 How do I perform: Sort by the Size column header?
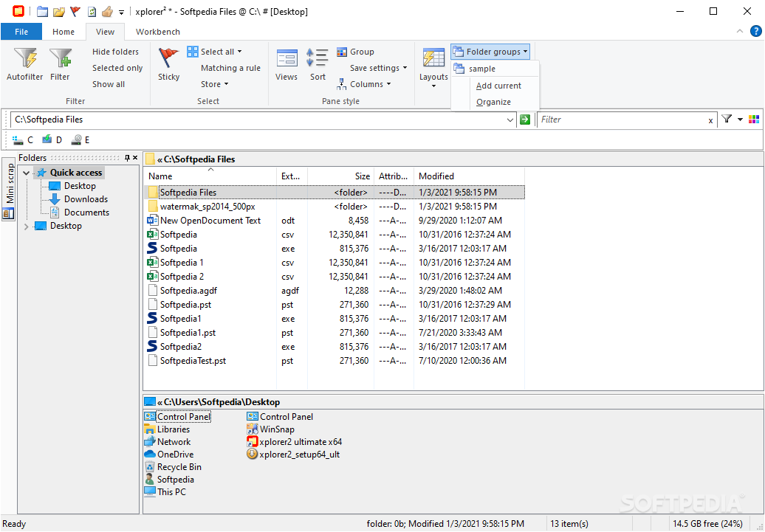[x=340, y=176]
